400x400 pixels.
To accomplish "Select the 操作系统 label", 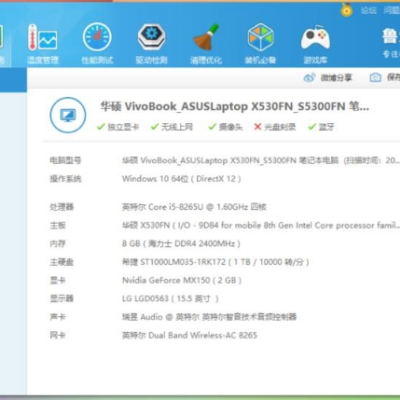I will coord(65,179).
